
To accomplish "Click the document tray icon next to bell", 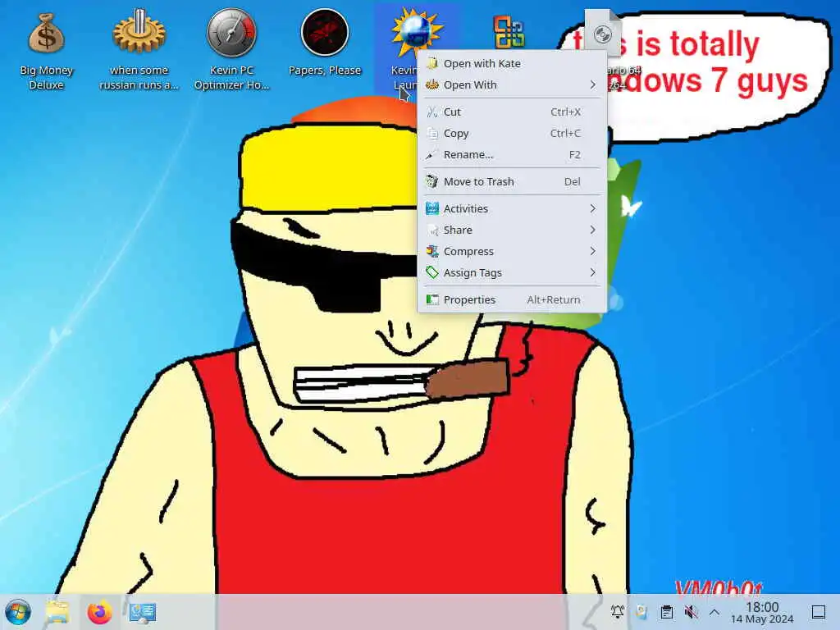I will point(641,612).
